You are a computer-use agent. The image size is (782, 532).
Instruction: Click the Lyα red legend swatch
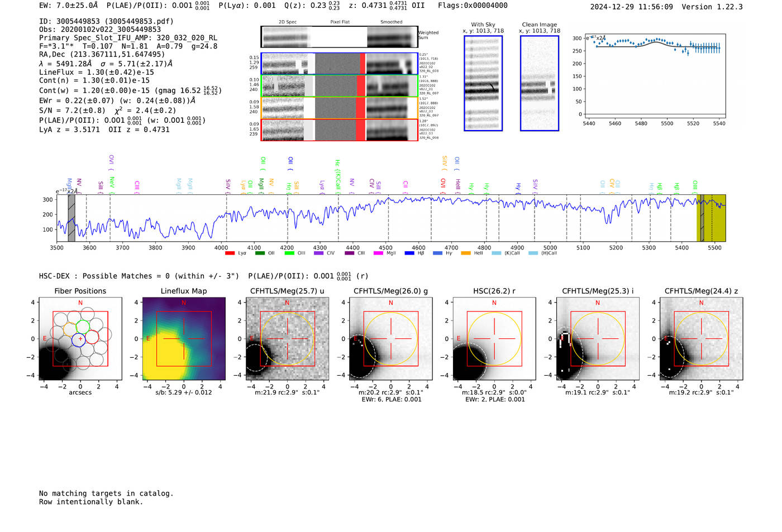(x=230, y=253)
